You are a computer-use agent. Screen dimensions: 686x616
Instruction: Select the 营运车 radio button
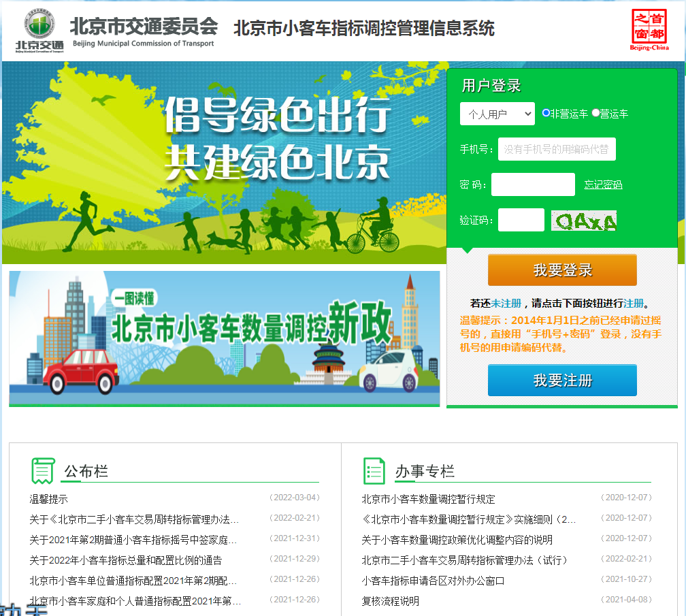click(x=594, y=114)
